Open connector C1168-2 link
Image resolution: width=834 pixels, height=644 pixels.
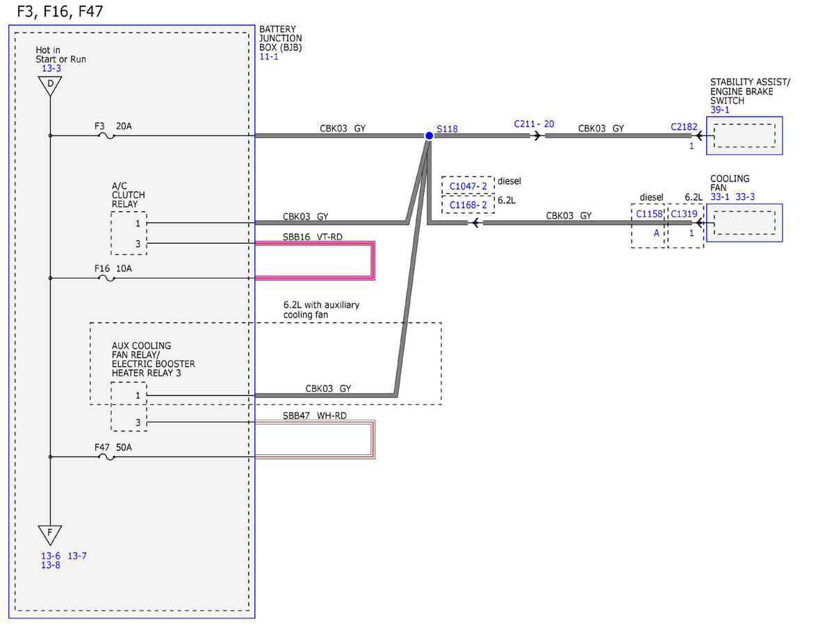pyautogui.click(x=468, y=205)
